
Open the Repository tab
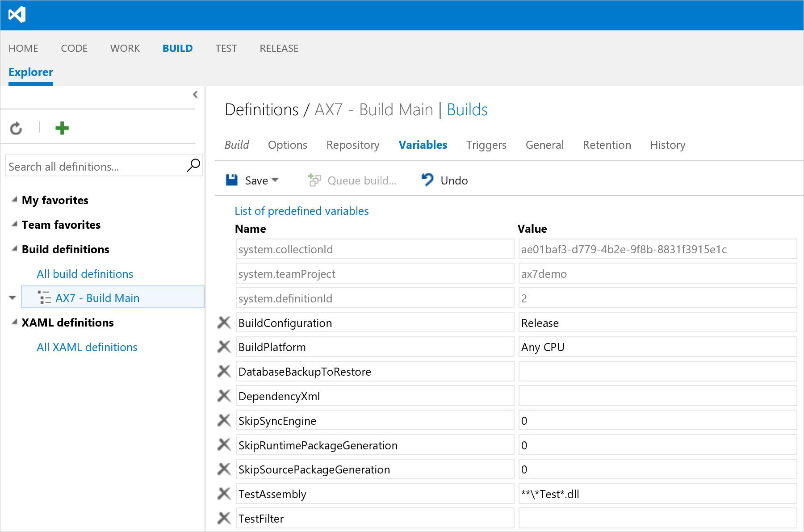352,145
